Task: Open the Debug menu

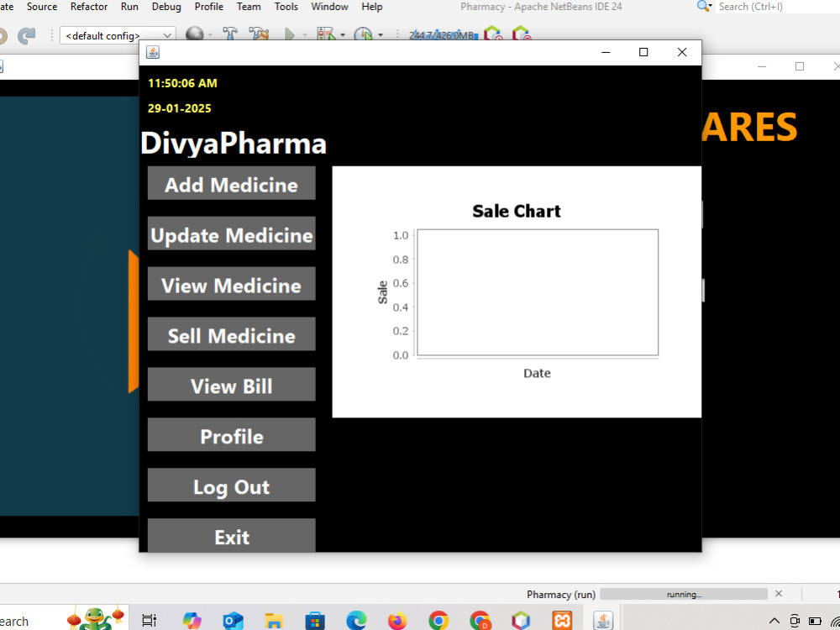Action: 166,7
